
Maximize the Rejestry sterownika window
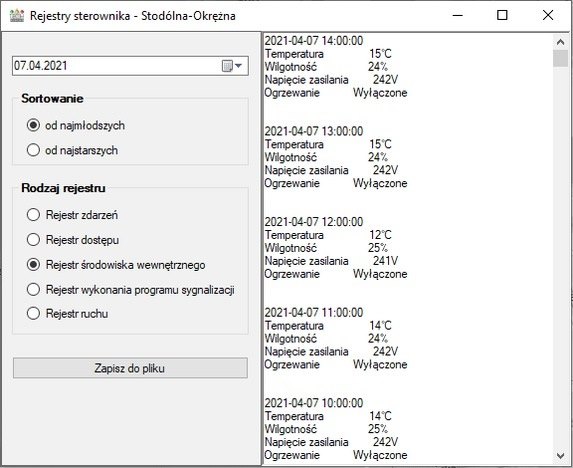click(x=502, y=15)
